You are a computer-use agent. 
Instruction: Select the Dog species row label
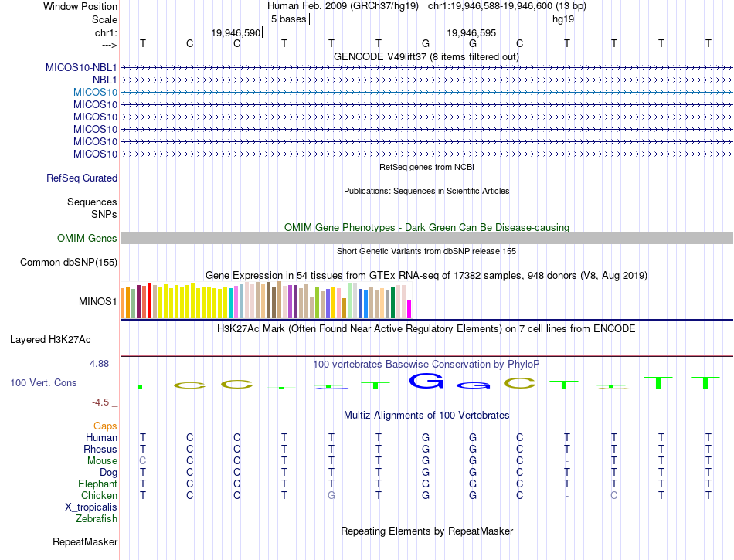click(x=108, y=473)
